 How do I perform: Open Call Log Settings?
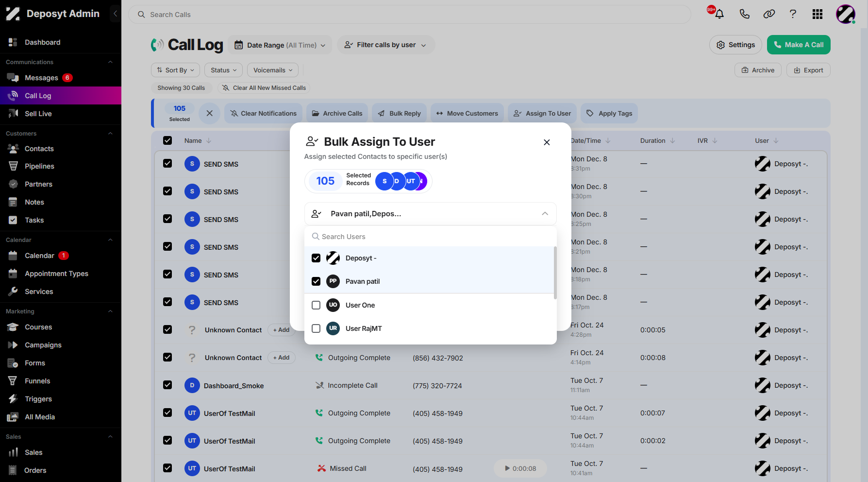[735, 45]
